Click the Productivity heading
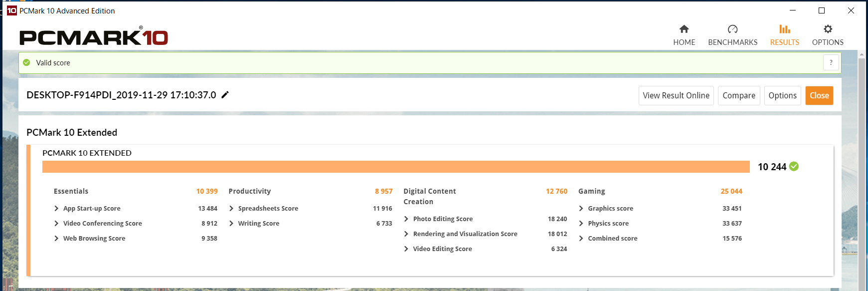The image size is (868, 291). click(x=250, y=191)
